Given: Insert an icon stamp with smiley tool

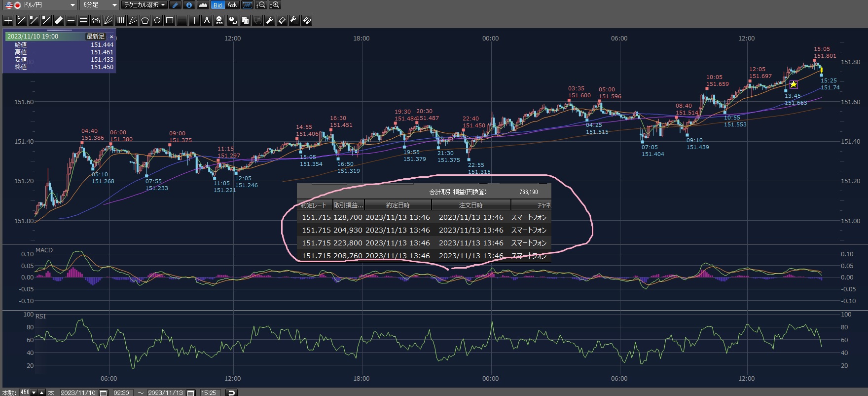Looking at the screenshot, I should coord(219,20).
